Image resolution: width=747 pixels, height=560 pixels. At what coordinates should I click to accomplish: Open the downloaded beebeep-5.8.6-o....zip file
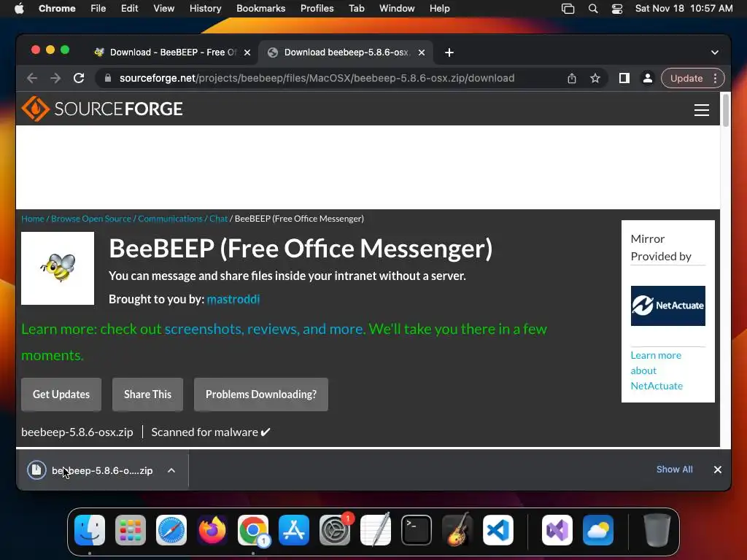pyautogui.click(x=102, y=470)
